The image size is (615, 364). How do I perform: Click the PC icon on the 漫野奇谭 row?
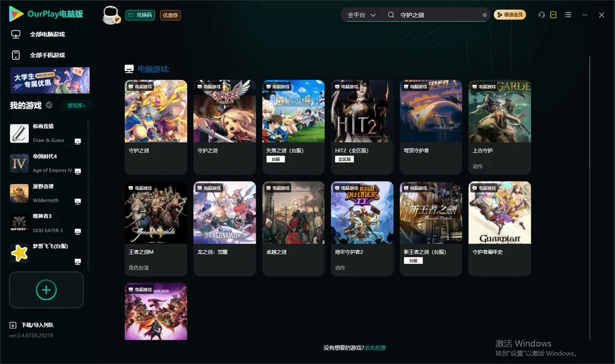77,202
